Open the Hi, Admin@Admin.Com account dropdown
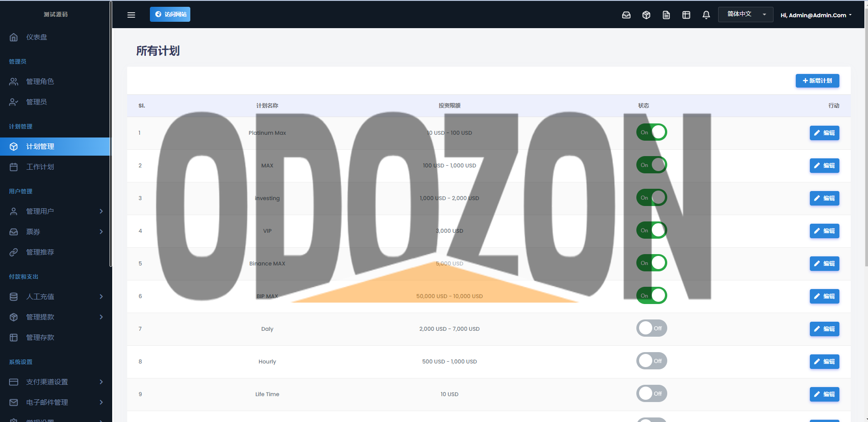This screenshot has width=868, height=422. (x=816, y=15)
